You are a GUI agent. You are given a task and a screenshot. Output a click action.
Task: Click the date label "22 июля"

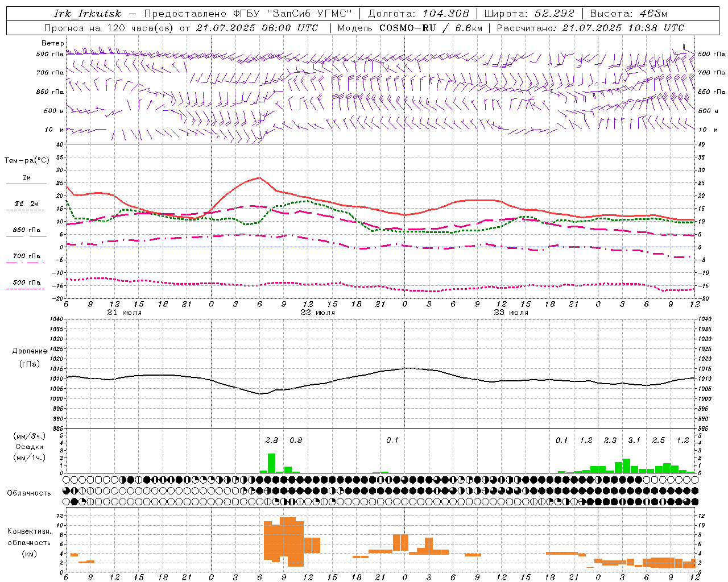click(x=318, y=313)
